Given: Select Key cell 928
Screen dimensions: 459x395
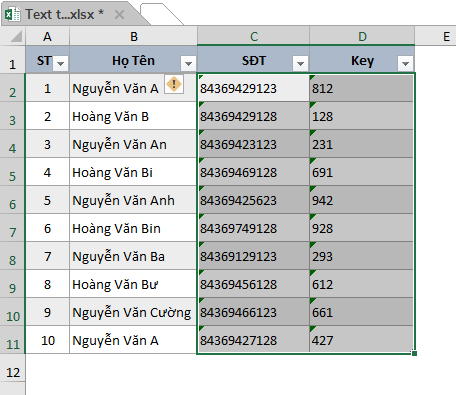Looking at the screenshot, I should click(x=362, y=228).
